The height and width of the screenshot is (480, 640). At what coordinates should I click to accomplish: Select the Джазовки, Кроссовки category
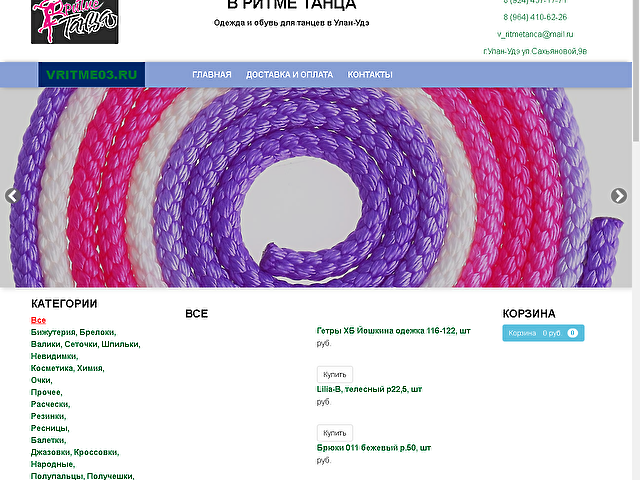tap(75, 452)
